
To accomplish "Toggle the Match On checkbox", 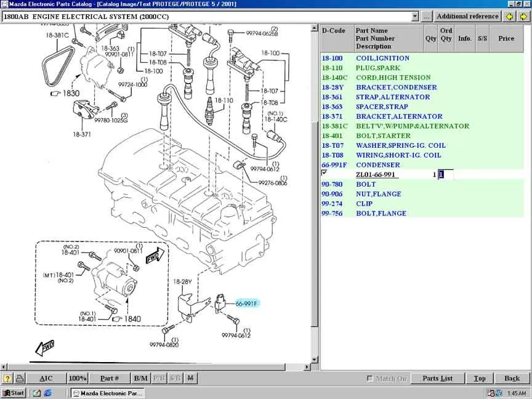I will (x=370, y=377).
